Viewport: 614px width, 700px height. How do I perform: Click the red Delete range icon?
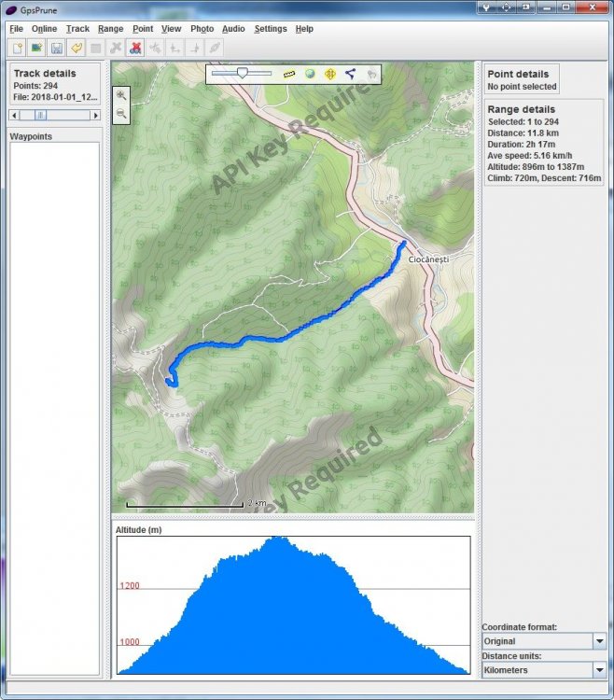[x=135, y=49]
